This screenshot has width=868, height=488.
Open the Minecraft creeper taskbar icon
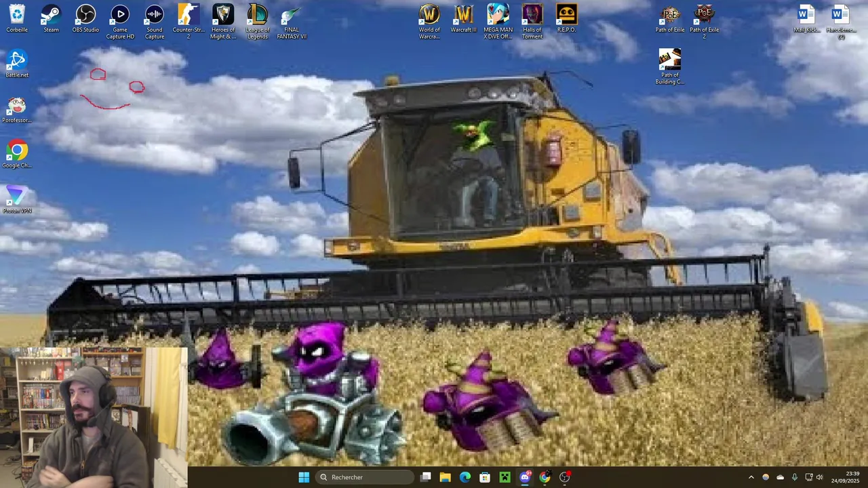[505, 477]
